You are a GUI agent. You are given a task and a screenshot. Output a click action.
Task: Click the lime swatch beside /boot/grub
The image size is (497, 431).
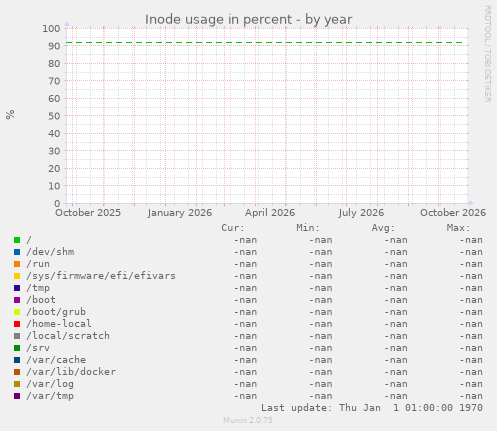(x=17, y=312)
